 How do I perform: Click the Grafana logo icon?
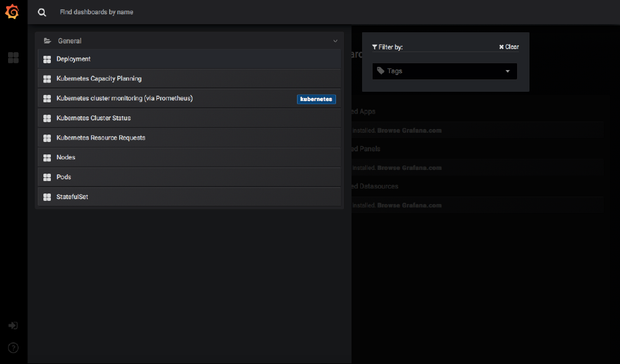tap(12, 11)
